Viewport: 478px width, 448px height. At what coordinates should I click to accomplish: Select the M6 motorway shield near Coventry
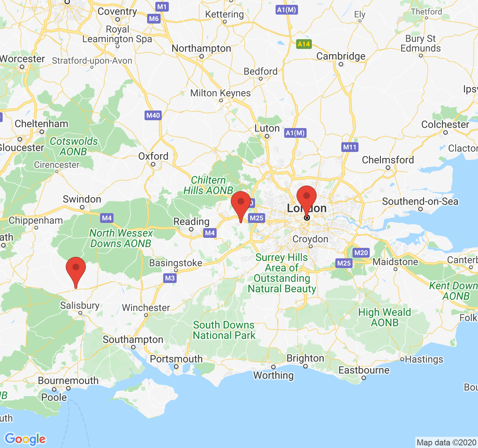click(x=154, y=19)
